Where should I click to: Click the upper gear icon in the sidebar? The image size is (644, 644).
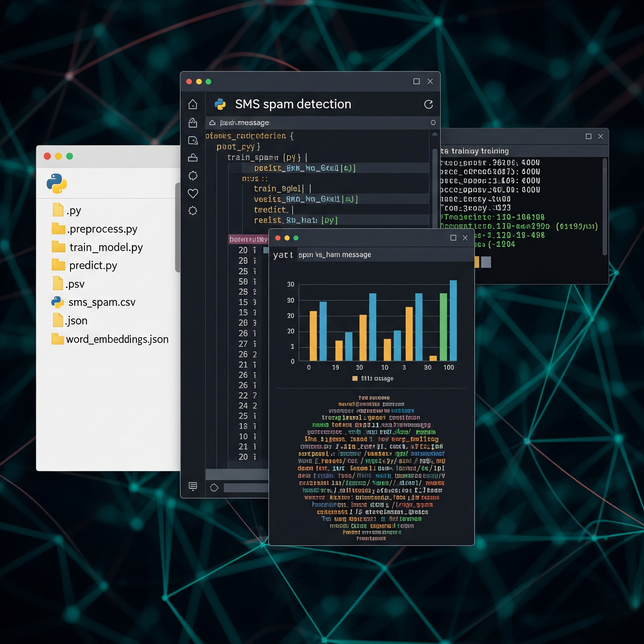(x=193, y=176)
